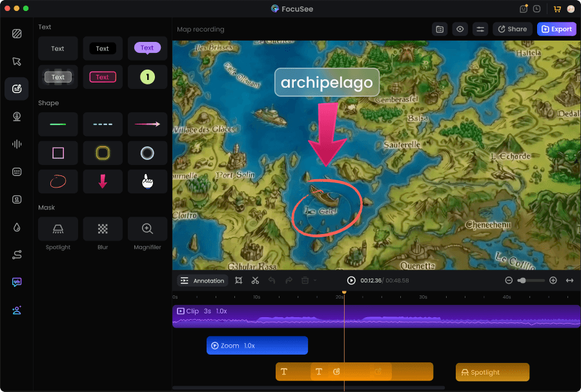Play the video preview
This screenshot has height=392, width=581.
coord(351,280)
